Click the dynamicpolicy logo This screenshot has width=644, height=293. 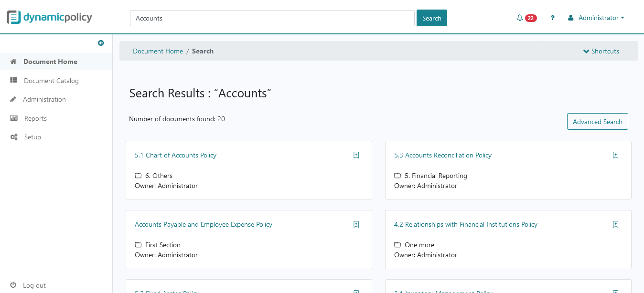click(x=49, y=18)
